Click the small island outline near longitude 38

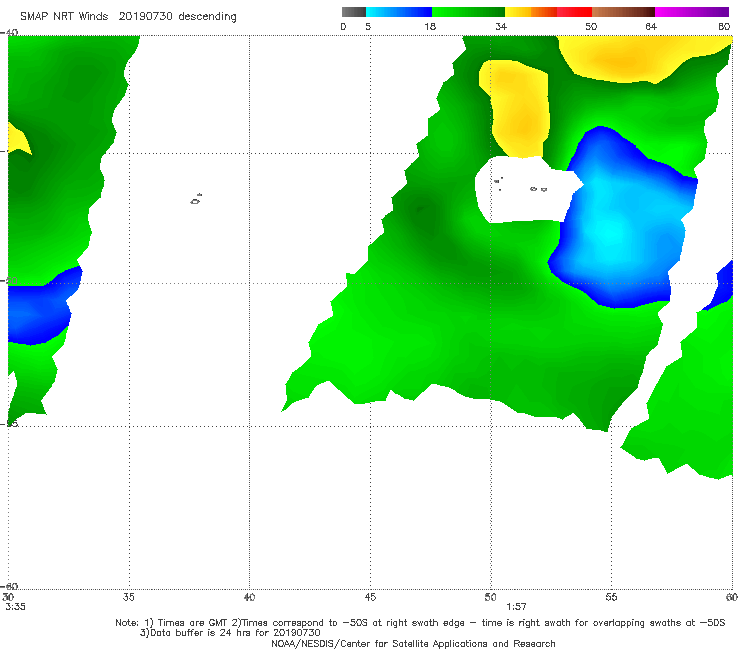[196, 199]
